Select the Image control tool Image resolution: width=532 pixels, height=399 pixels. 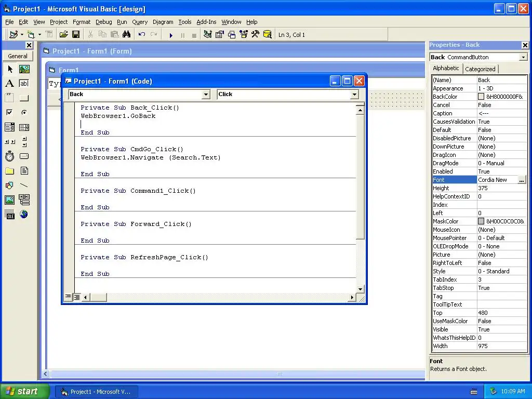pyautogui.click(x=10, y=200)
